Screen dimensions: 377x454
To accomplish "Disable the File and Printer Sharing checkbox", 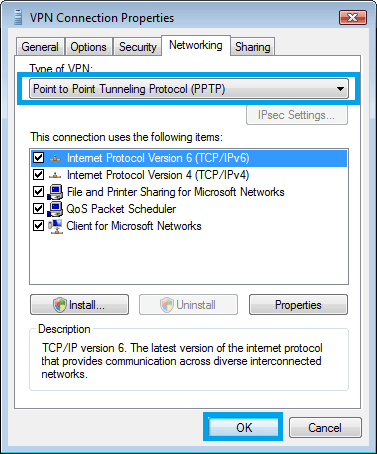I will 39,192.
